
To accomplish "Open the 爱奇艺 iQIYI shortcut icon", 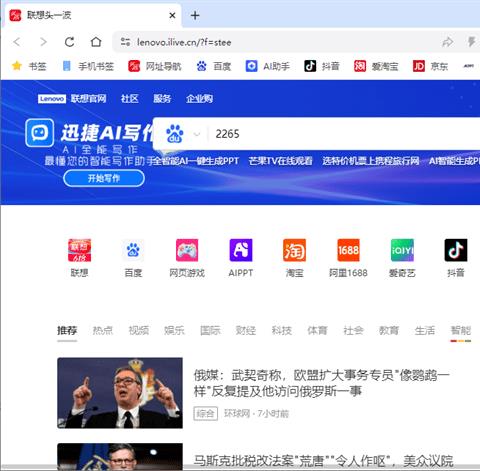I will click(x=402, y=250).
